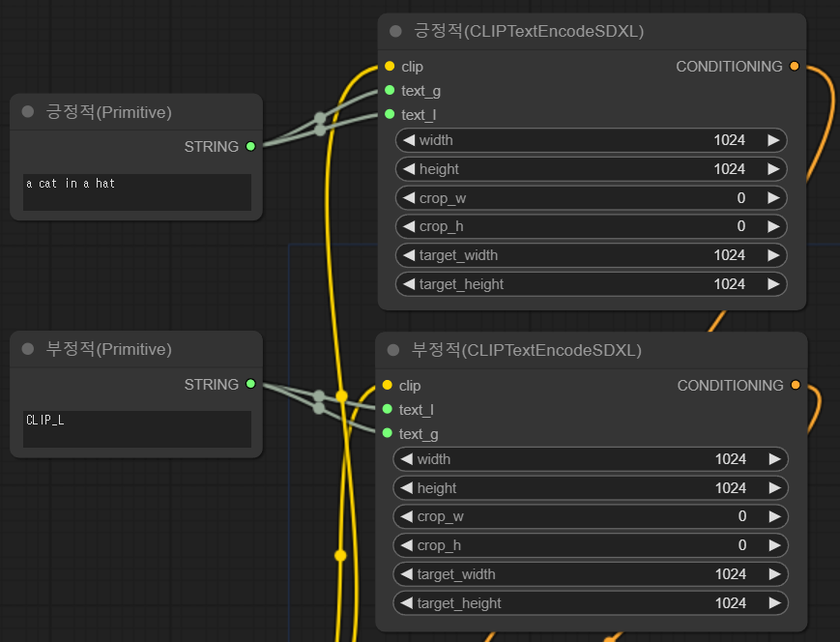The image size is (840, 642).
Task: Click the clip input socket on 부정적 encoder
Action: 388,386
